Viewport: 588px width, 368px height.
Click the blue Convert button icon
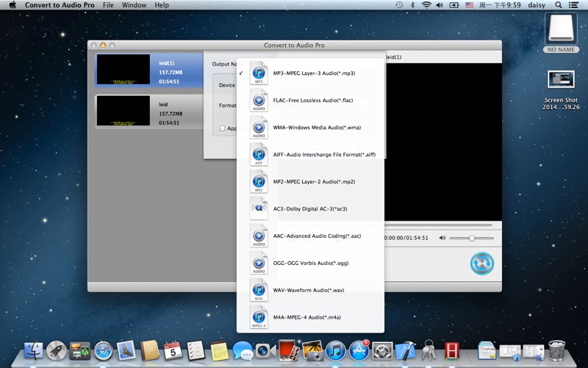pyautogui.click(x=482, y=263)
